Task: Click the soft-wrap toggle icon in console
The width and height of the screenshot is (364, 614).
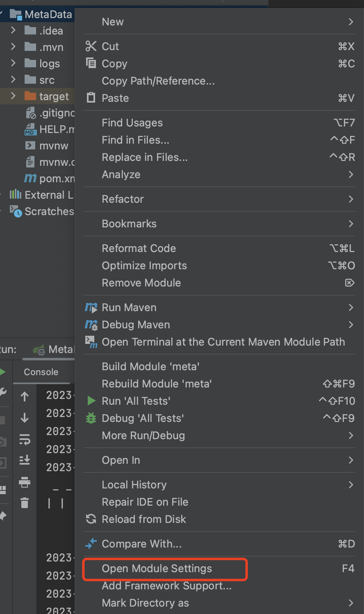Action: click(x=25, y=440)
